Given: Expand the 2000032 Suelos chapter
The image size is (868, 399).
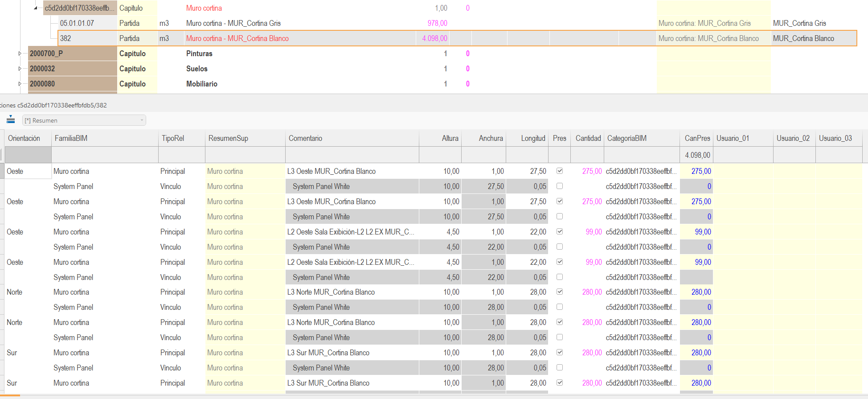Looking at the screenshot, I should 20,69.
